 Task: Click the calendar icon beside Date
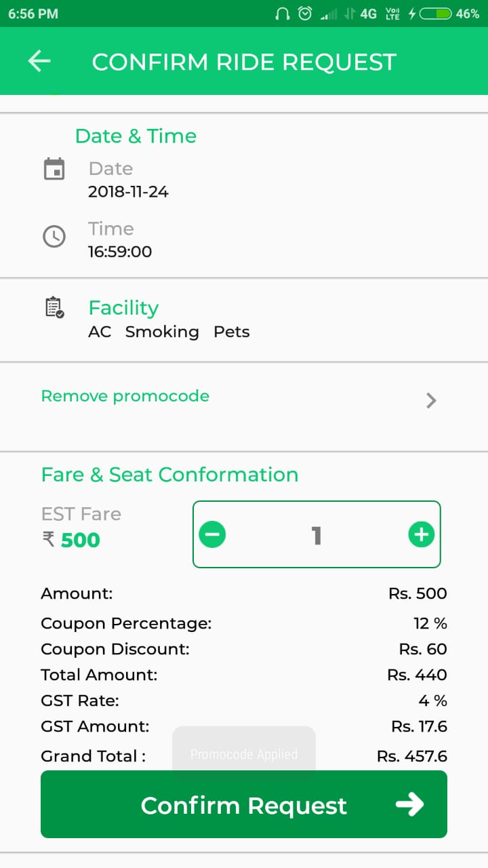click(x=54, y=169)
